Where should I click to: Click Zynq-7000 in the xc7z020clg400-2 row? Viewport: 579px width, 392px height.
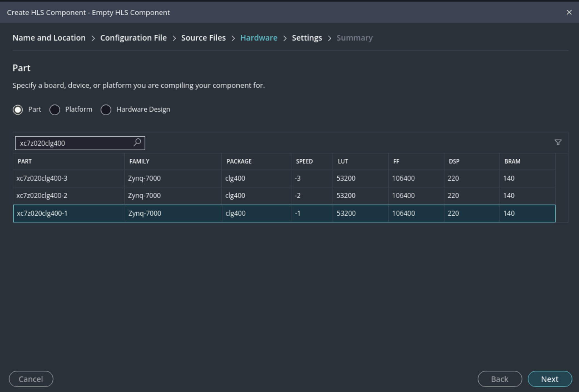pyautogui.click(x=173, y=196)
